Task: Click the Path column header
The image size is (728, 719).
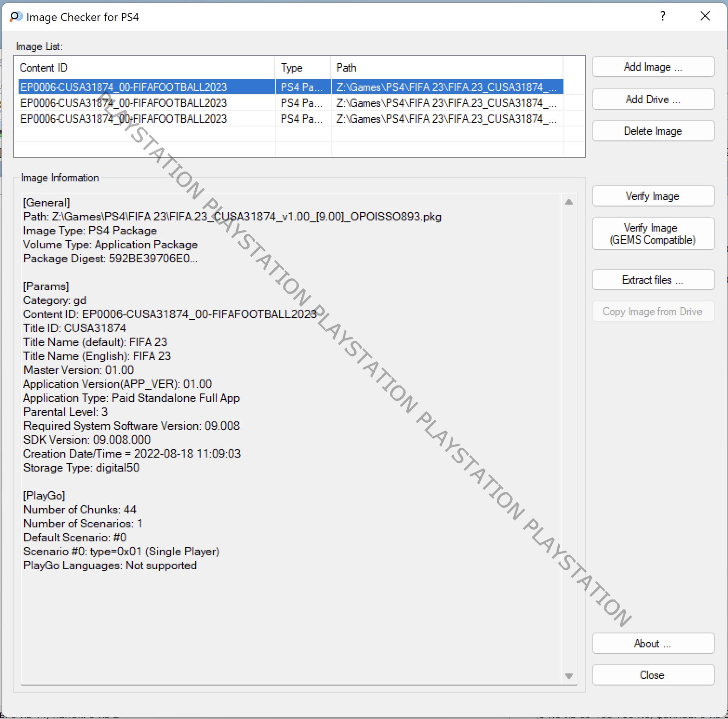Action: coord(446,68)
